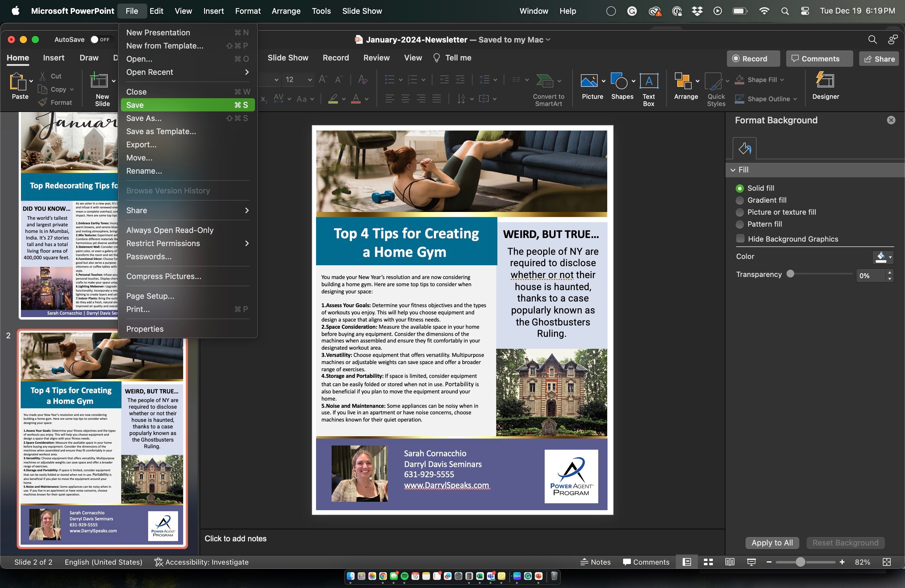Click Fit slide to window icon
The width and height of the screenshot is (905, 588).
(x=886, y=562)
